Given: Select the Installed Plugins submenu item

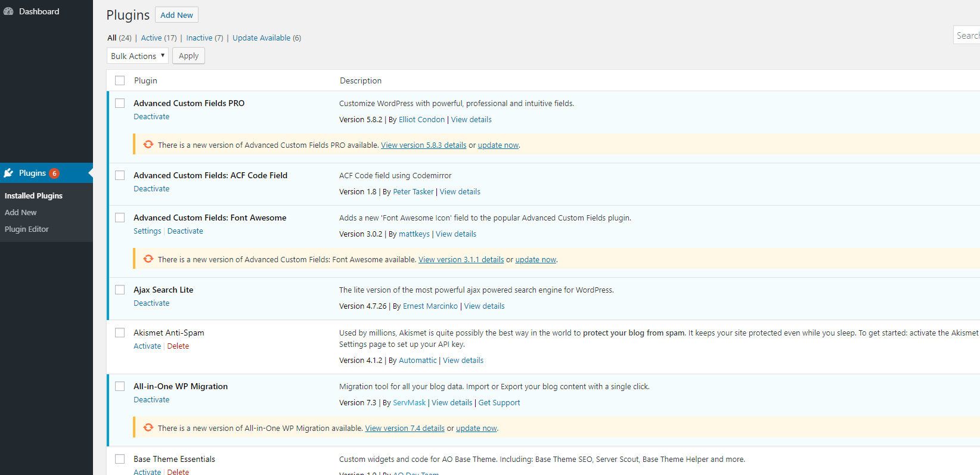Looking at the screenshot, I should 33,195.
